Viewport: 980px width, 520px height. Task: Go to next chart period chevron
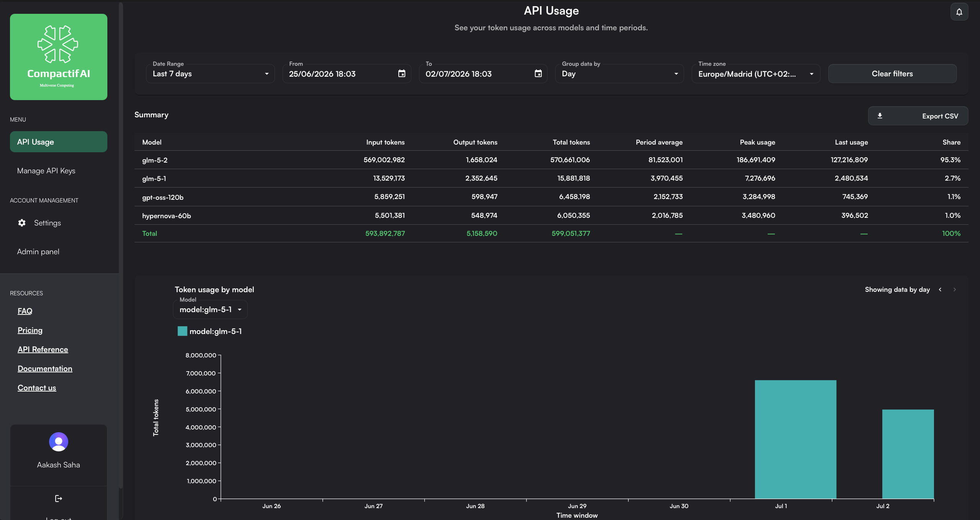click(955, 290)
